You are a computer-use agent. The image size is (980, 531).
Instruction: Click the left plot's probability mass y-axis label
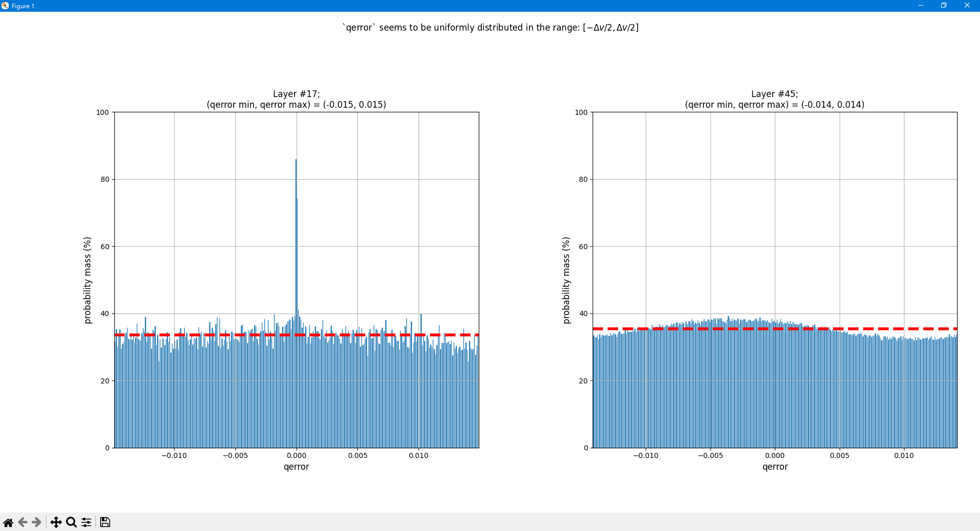pyautogui.click(x=87, y=280)
